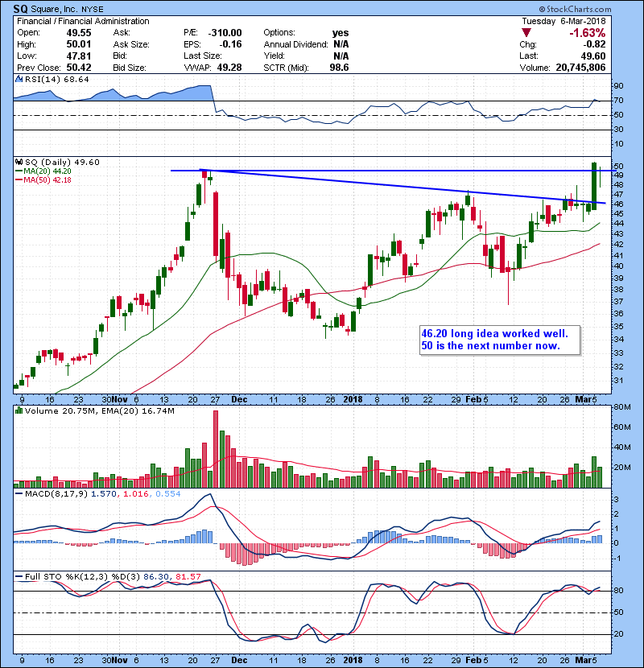Select the Volume value 20,745,806
644x668 pixels.
580,68
